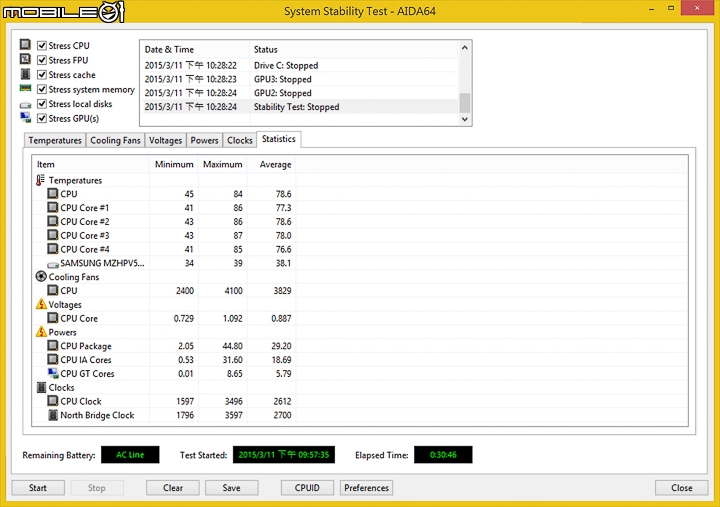The height and width of the screenshot is (507, 720).
Task: Disable the Stress GPU(s) checkbox
Action: click(x=42, y=118)
